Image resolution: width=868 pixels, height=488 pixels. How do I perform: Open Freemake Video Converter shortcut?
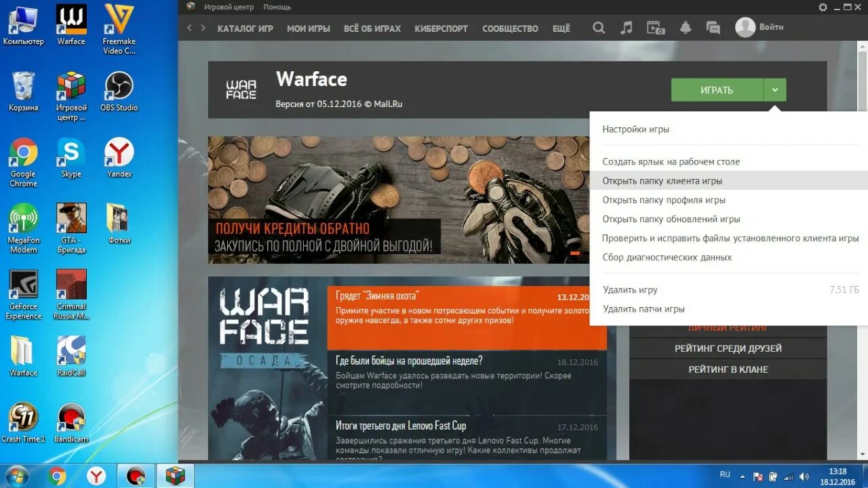coord(119,30)
